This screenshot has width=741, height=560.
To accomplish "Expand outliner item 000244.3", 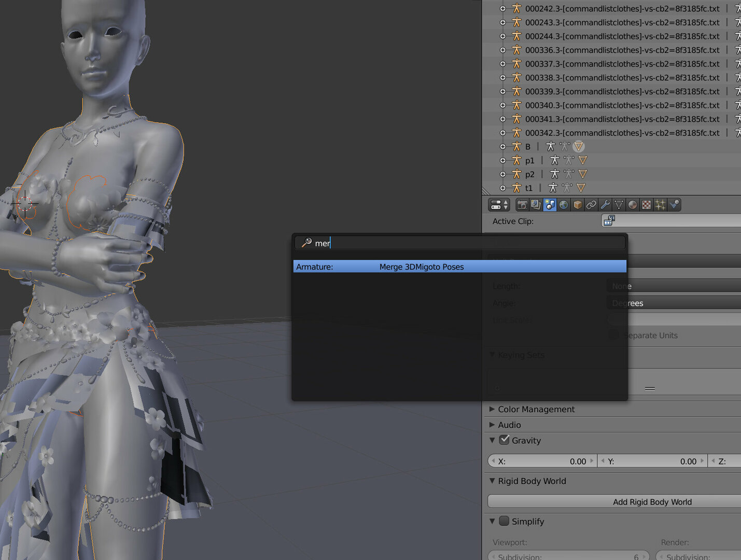I will click(502, 36).
